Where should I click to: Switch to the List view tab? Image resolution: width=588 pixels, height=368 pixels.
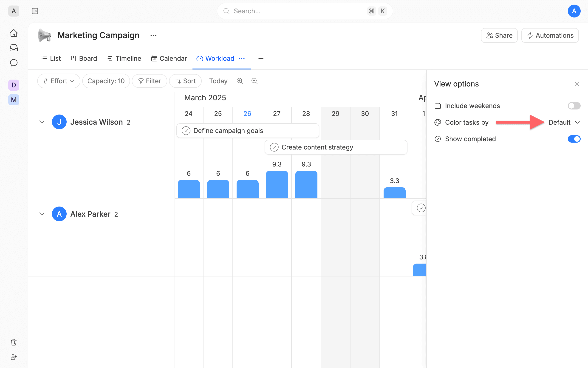[51, 58]
